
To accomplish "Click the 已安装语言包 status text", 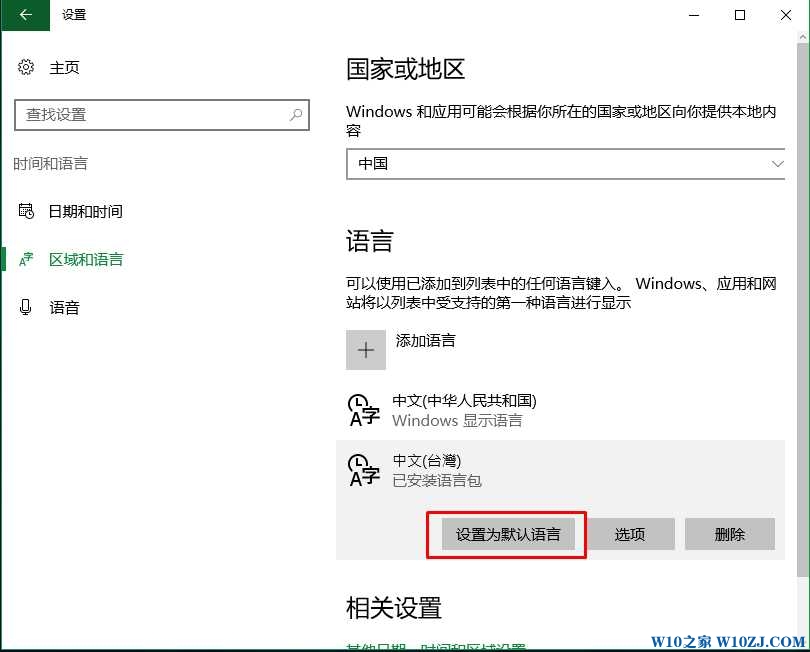I will coord(437,481).
